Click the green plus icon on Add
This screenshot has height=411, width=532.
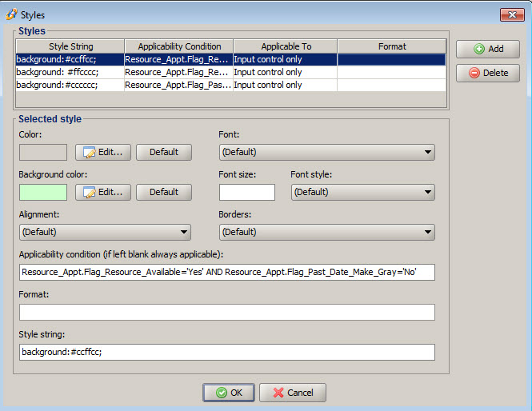[478, 49]
